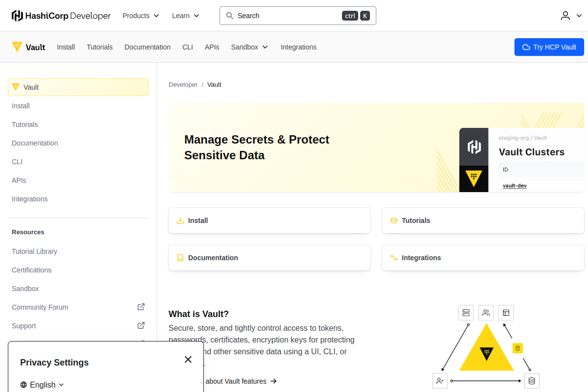This screenshot has height=392, width=588.
Task: Select Vault in the sidebar
Action: pos(78,87)
